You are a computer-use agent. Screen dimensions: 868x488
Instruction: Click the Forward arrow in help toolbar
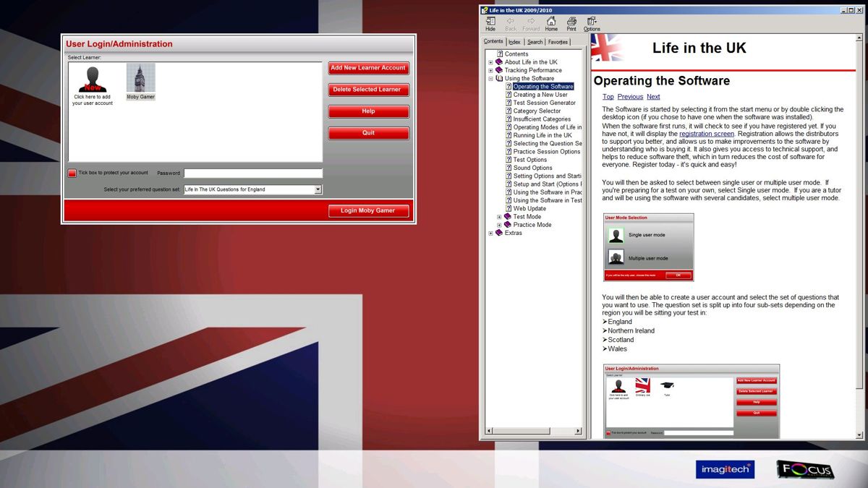pos(531,24)
